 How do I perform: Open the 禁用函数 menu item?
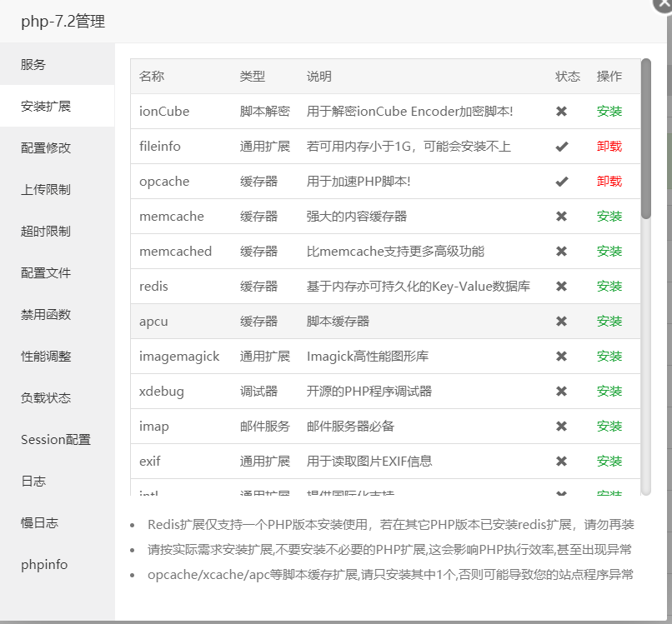(x=46, y=314)
